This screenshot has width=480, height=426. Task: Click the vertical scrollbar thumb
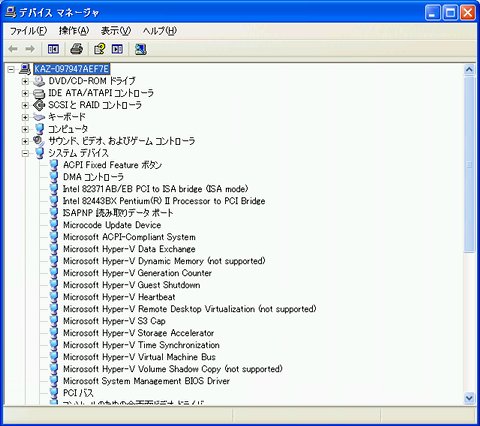[469, 164]
